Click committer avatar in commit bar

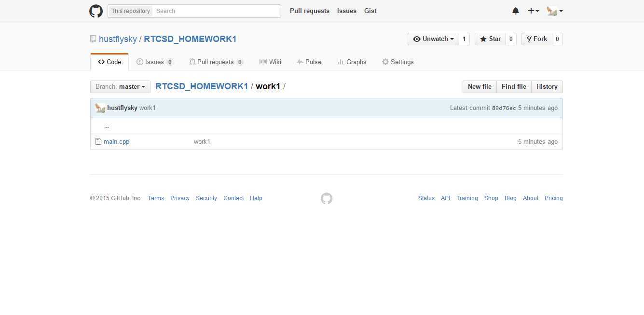[100, 108]
